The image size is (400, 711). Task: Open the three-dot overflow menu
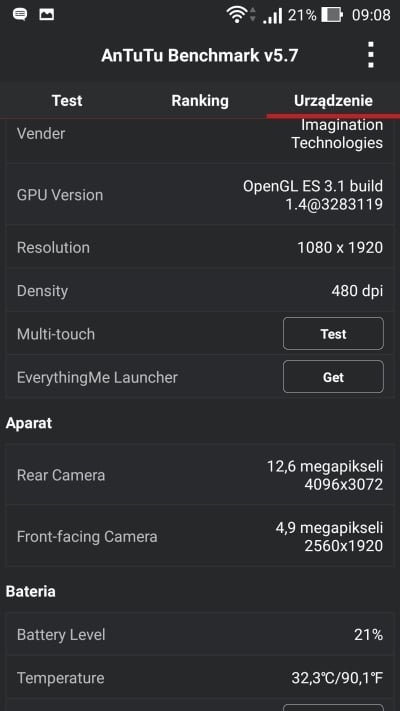371,55
